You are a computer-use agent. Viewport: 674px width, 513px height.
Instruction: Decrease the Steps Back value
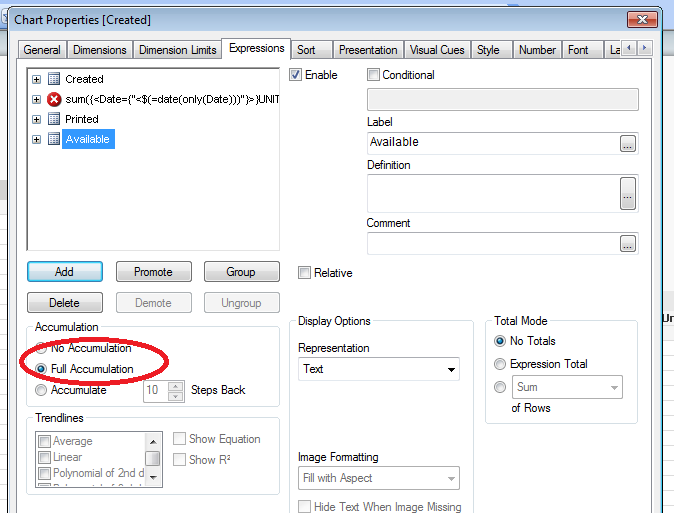[x=175, y=396]
